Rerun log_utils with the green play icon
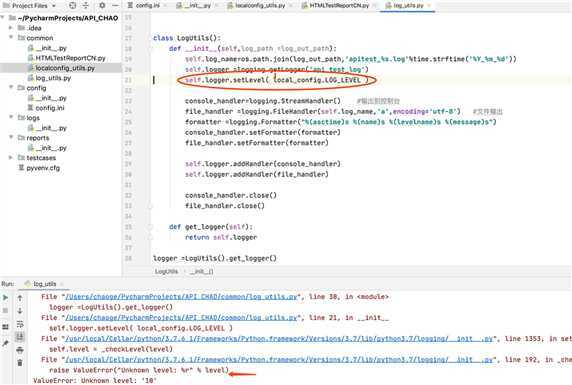The width and height of the screenshot is (572, 385). click(x=5, y=298)
